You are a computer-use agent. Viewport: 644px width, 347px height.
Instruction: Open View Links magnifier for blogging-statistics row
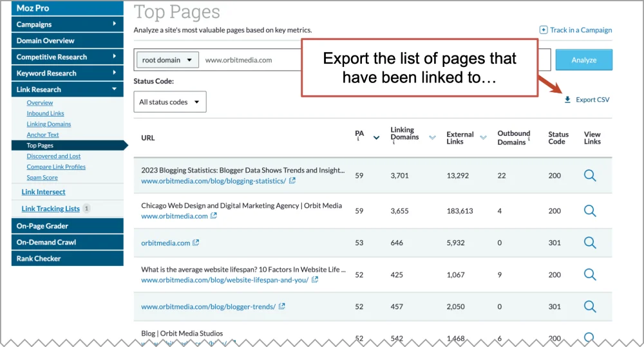click(x=590, y=175)
